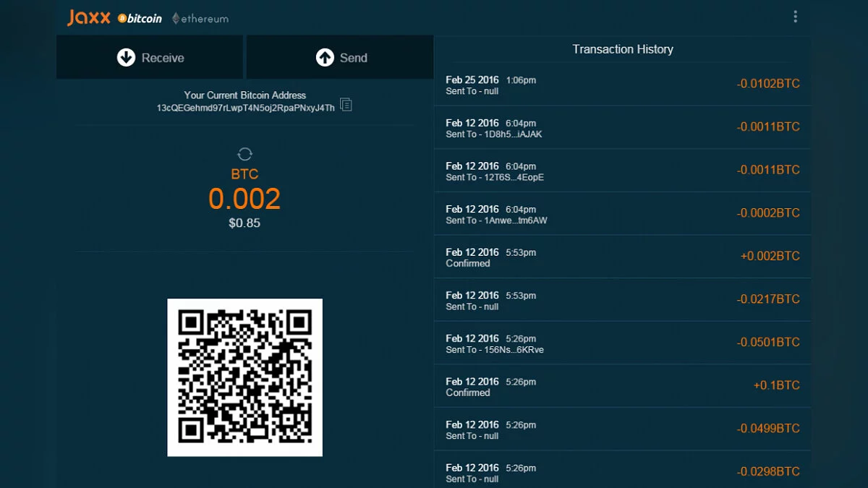Open the transaction sent to 156Ns...6KRve
Image resolution: width=868 pixels, height=488 pixels.
tap(623, 343)
